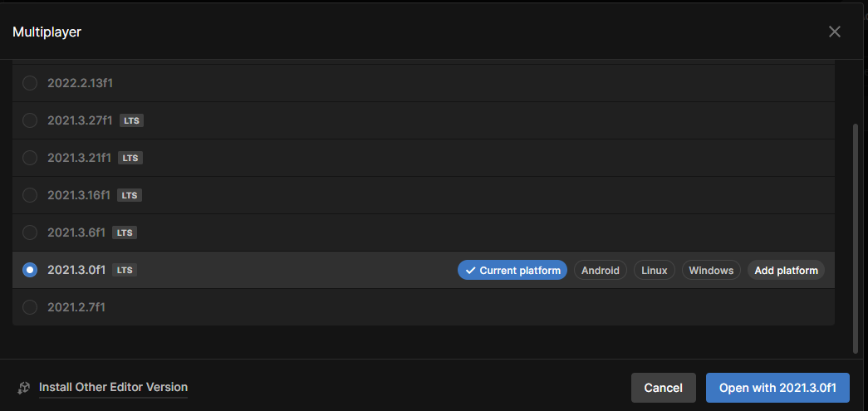Pick the 2021.3.16f1 version radio button
This screenshot has height=411, width=868.
click(x=30, y=195)
